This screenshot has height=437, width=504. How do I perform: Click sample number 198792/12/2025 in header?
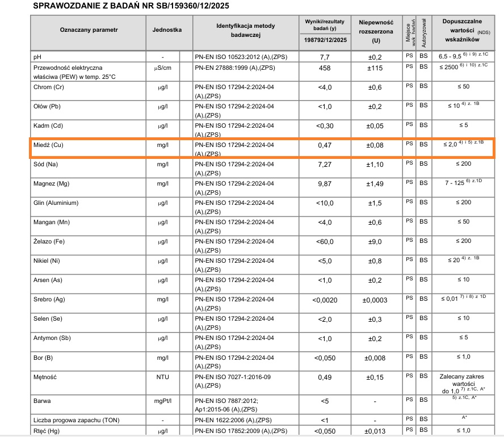324,41
